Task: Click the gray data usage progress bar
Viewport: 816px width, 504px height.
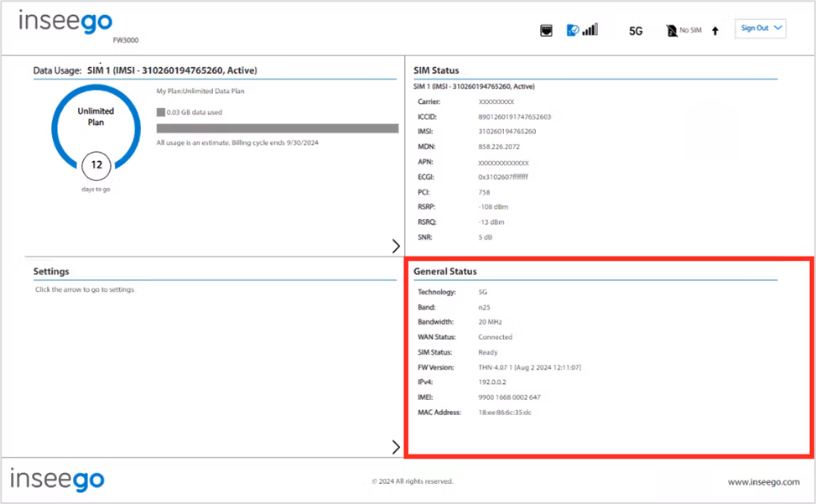Action: coord(278,128)
